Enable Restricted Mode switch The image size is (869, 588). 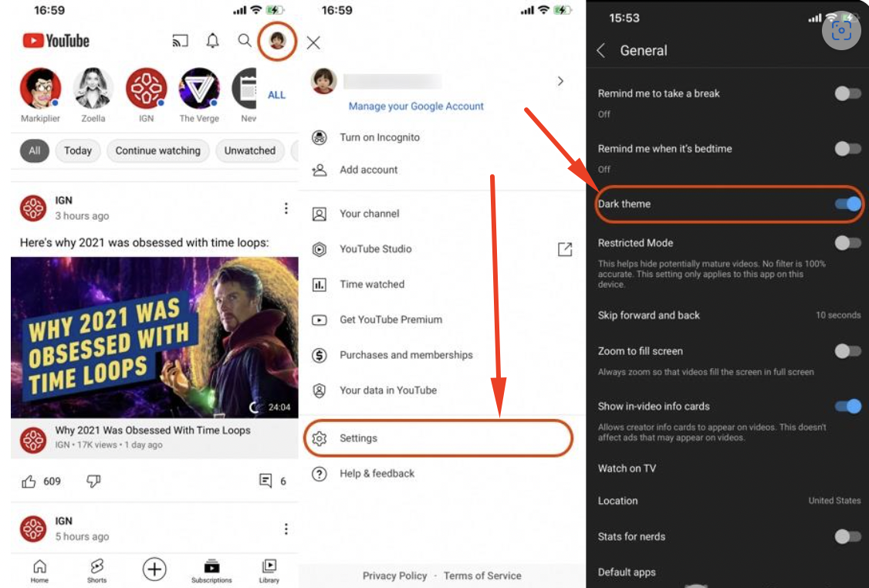point(847,243)
